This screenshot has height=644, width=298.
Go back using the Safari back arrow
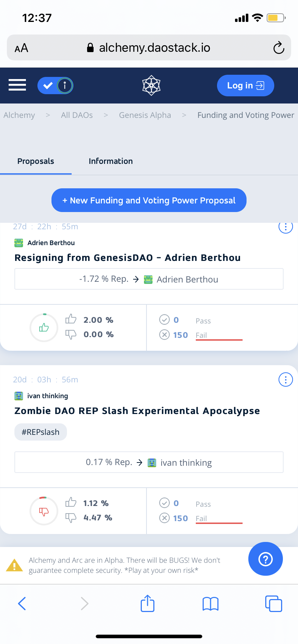point(22,604)
